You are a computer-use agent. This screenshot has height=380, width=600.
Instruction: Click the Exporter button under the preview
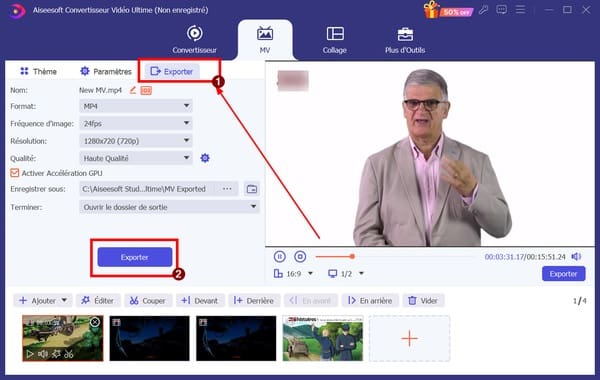click(x=563, y=274)
